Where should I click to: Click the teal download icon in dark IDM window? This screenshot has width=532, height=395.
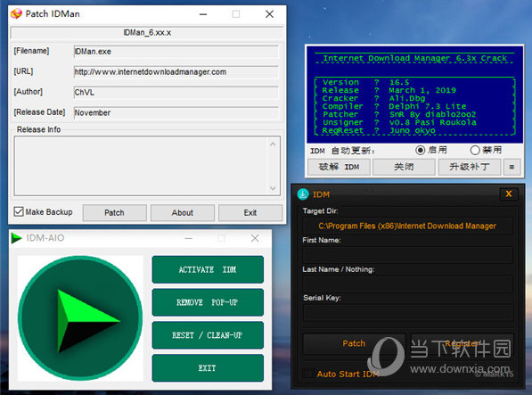coord(303,194)
